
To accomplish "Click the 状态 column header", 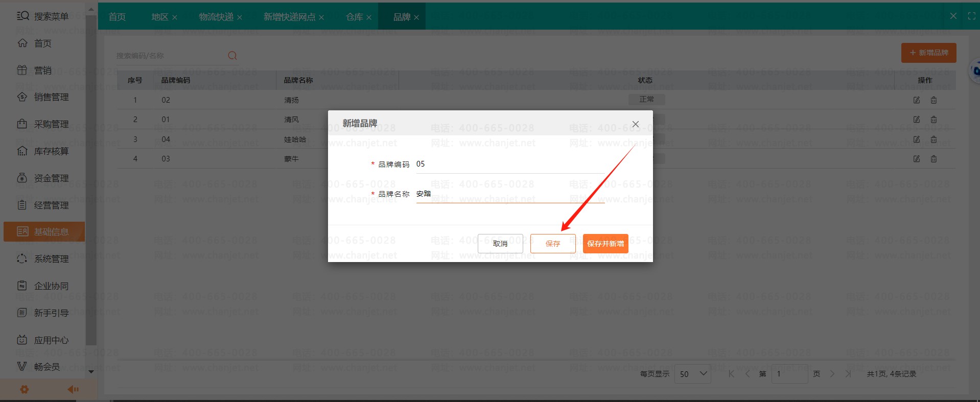I will (645, 80).
